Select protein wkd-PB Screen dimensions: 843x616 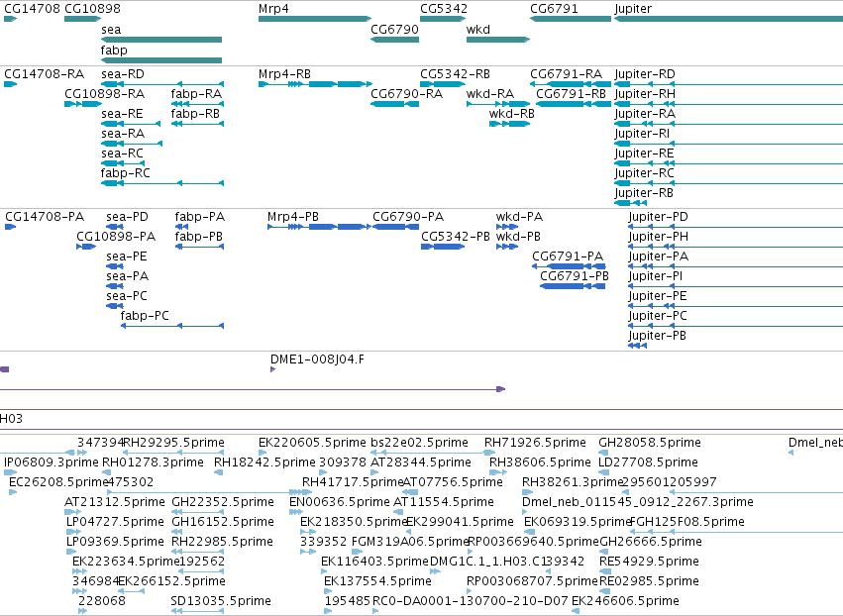(x=507, y=247)
